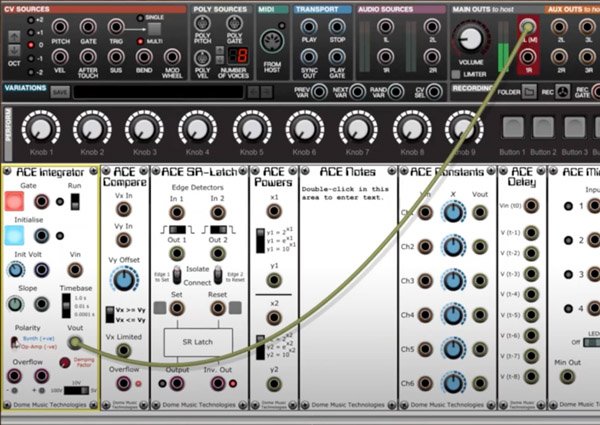Toggle the Integrator Polarity switch
Screen dimensions: 600x425
(x=15, y=342)
